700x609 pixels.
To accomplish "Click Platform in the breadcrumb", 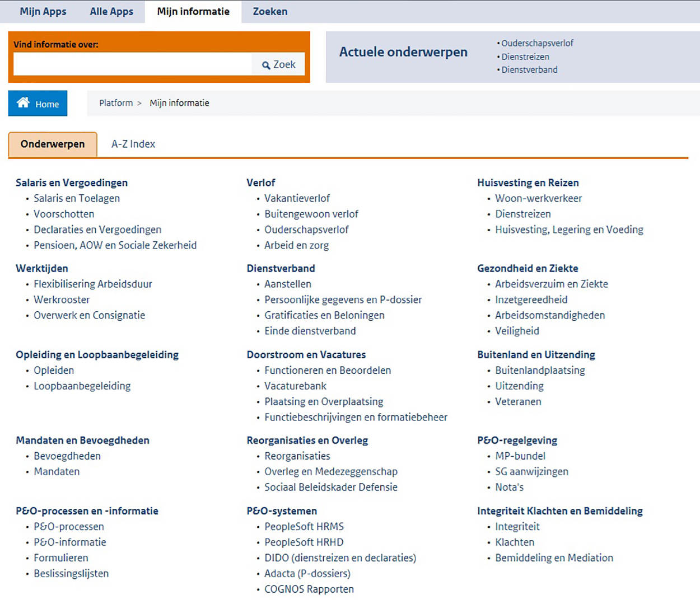I will coord(116,103).
